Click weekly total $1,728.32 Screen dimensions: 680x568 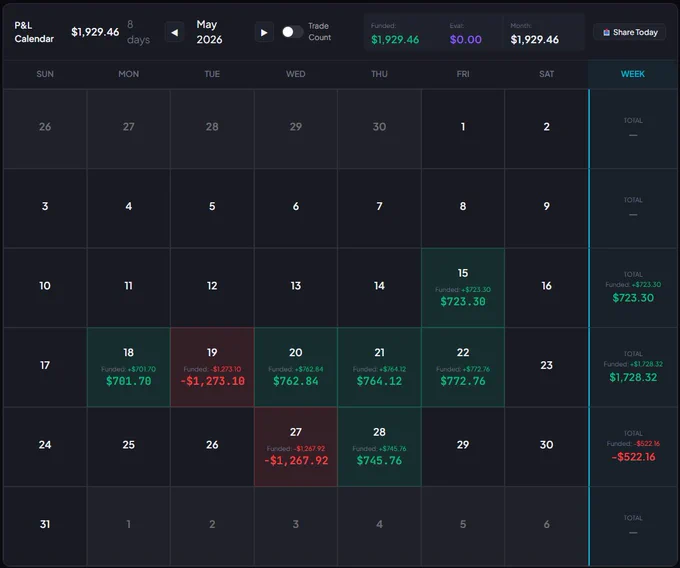point(633,377)
